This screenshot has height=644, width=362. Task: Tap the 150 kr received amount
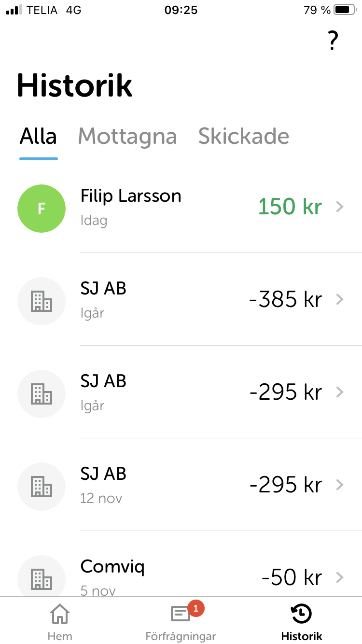point(290,207)
